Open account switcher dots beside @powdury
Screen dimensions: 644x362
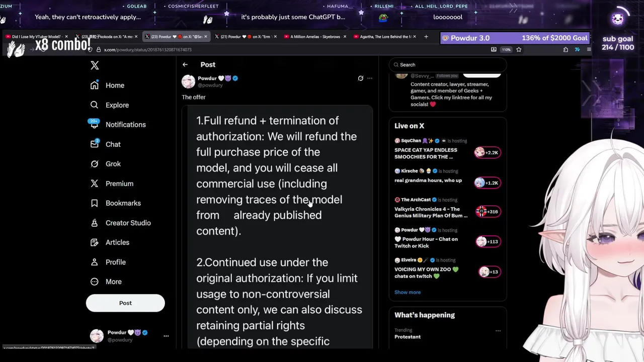point(166,336)
